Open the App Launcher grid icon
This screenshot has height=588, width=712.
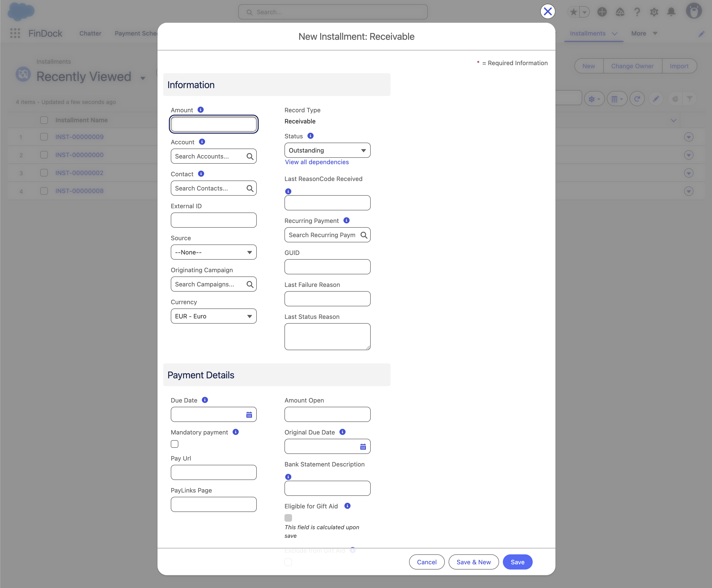15,33
